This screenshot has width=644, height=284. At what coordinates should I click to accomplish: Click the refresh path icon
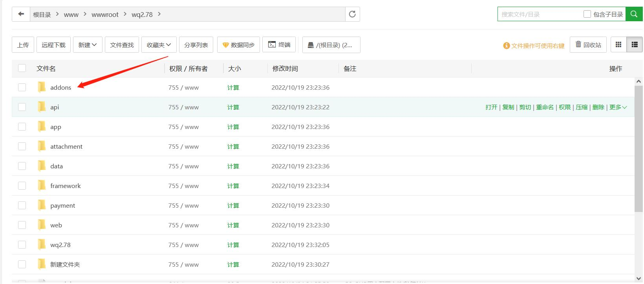point(352,14)
